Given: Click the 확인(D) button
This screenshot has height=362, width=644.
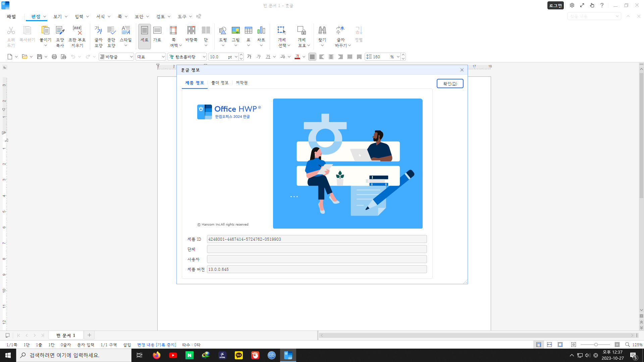Looking at the screenshot, I should point(450,83).
